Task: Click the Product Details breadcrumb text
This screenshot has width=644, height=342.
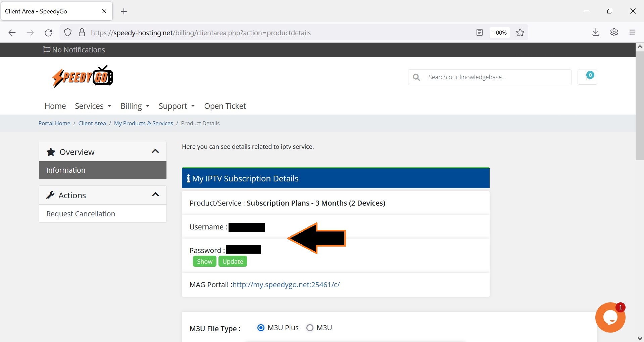Action: click(200, 123)
